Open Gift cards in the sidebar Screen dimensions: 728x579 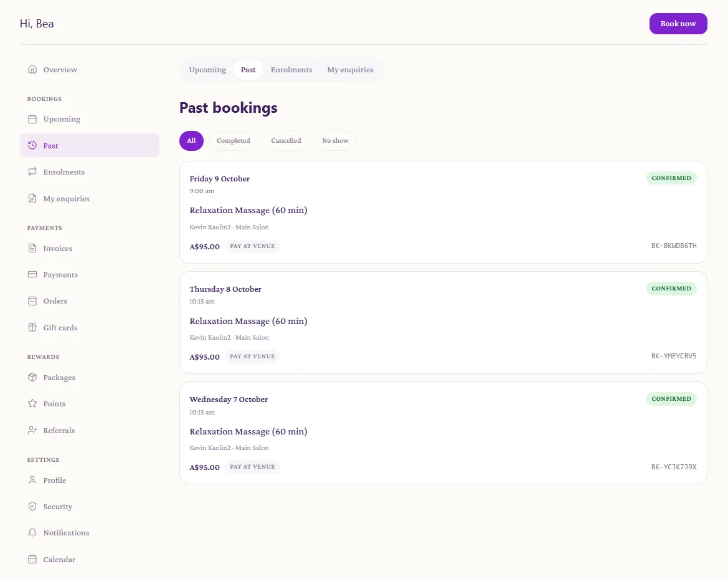[90, 327]
